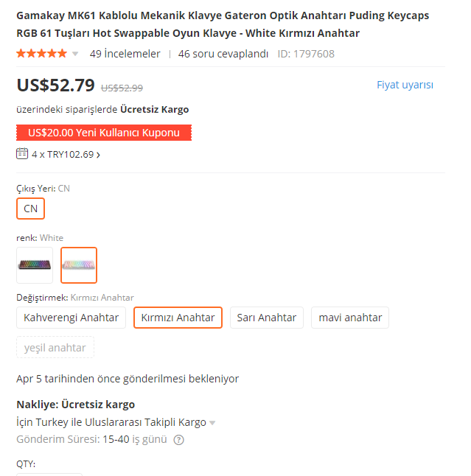Select the yeşil anahtar switch option
Viewport: 471px width, 476px height.
point(55,348)
